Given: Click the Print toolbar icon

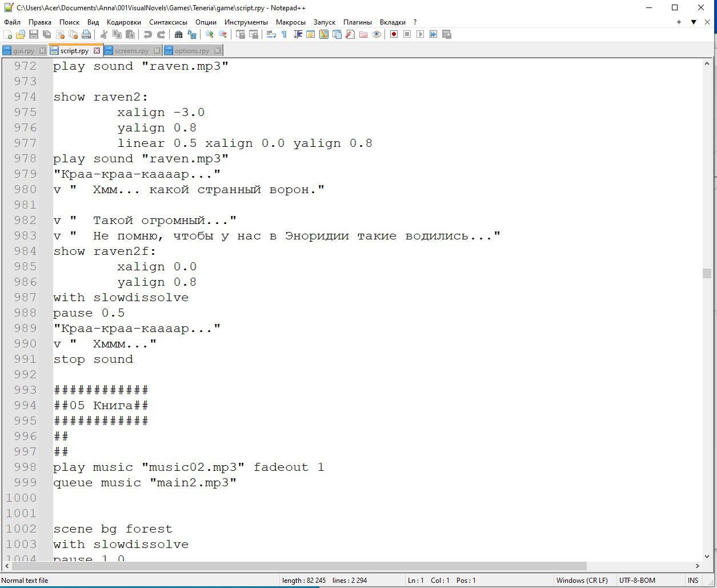Looking at the screenshot, I should [86, 34].
